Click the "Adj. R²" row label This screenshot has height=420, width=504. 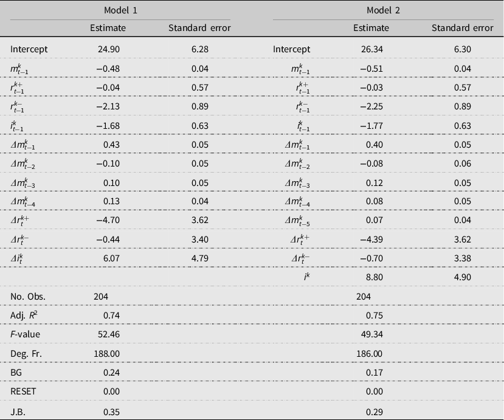pos(26,315)
